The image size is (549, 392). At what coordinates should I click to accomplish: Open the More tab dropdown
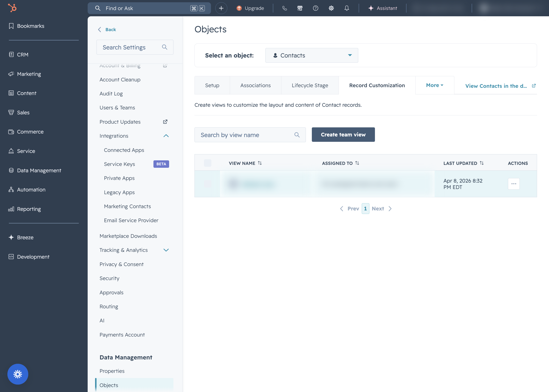click(435, 85)
